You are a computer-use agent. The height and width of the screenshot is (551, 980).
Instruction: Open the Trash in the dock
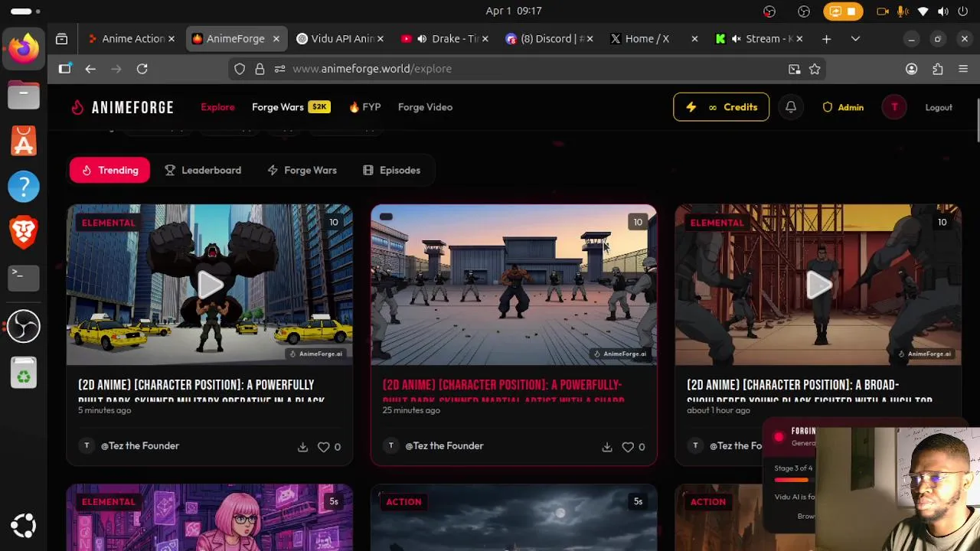click(x=24, y=373)
